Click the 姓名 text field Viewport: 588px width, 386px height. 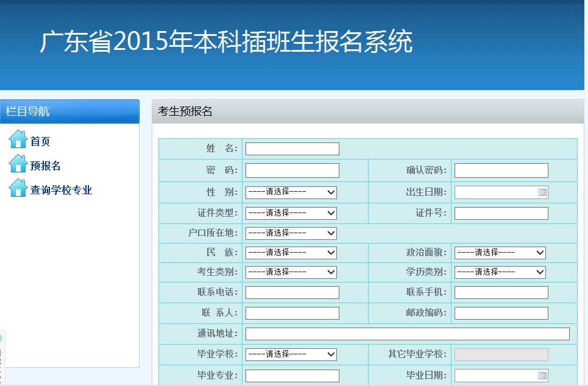tap(292, 149)
